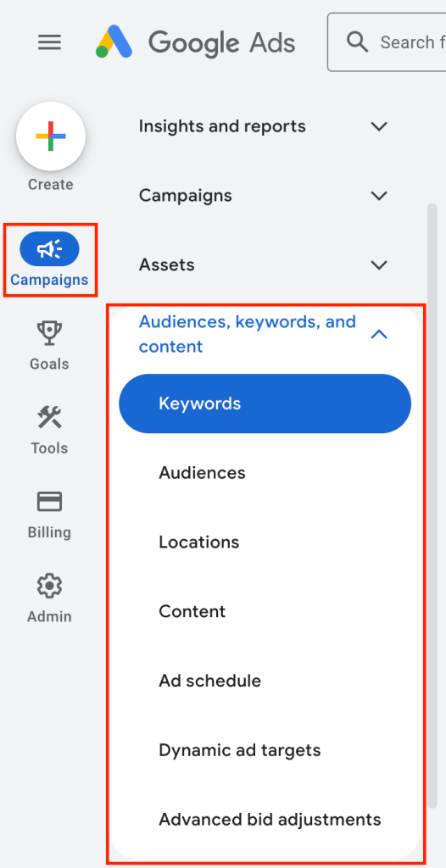Expand the Campaigns section chevron
The height and width of the screenshot is (868, 446).
tap(379, 196)
